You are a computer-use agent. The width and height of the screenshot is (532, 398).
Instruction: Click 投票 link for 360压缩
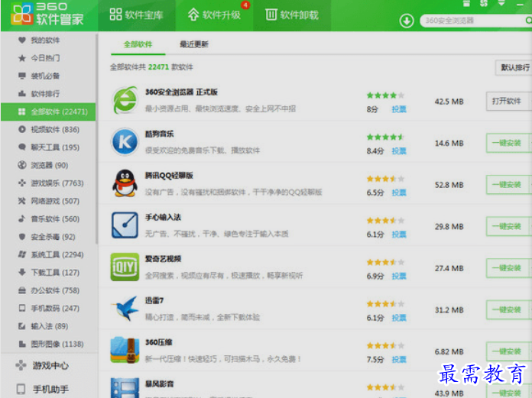click(399, 359)
